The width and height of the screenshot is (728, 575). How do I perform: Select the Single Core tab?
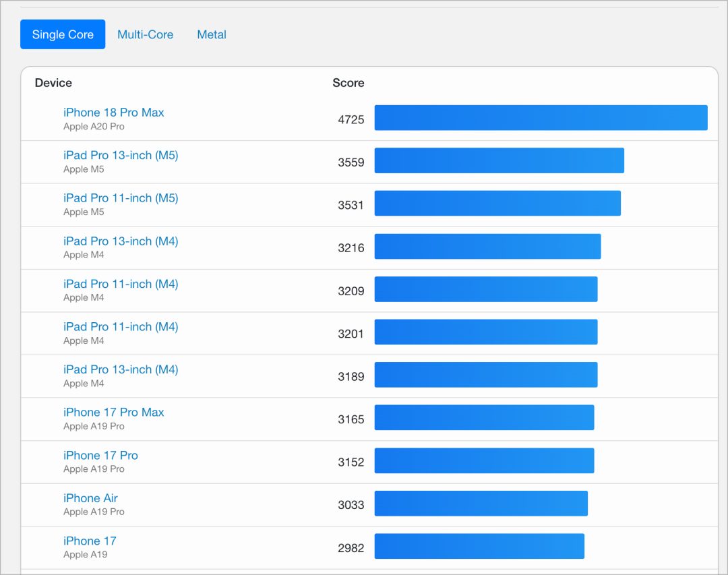click(x=63, y=34)
